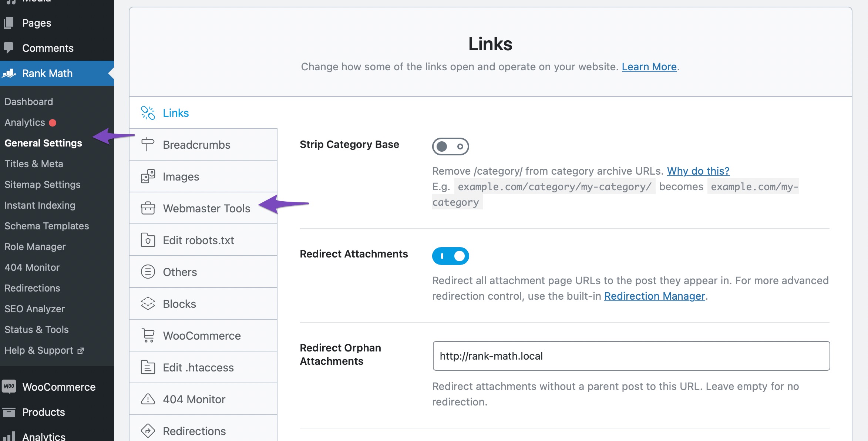Open Instant Indexing submenu
The image size is (868, 441).
[x=40, y=205]
